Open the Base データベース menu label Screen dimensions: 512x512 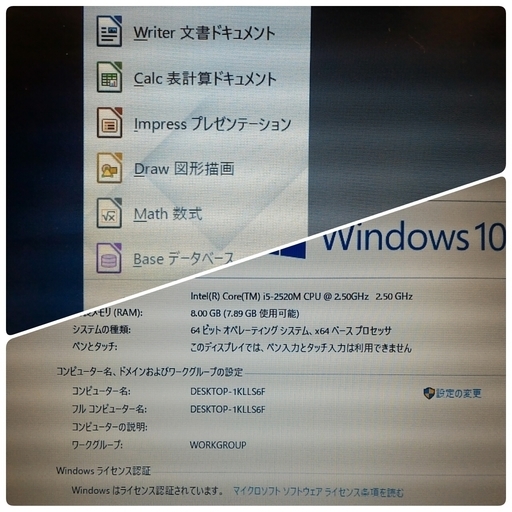183,259
